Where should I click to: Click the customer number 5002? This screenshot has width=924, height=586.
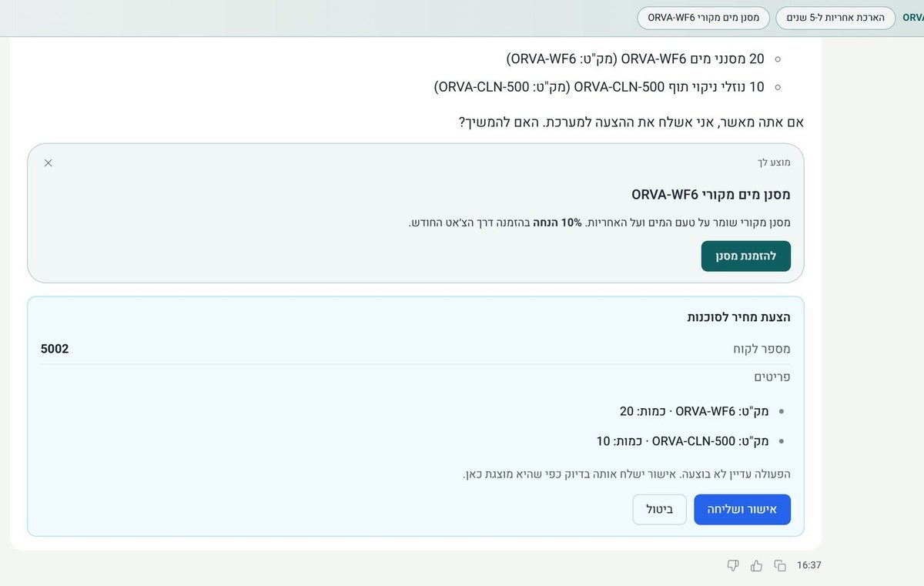click(x=55, y=349)
